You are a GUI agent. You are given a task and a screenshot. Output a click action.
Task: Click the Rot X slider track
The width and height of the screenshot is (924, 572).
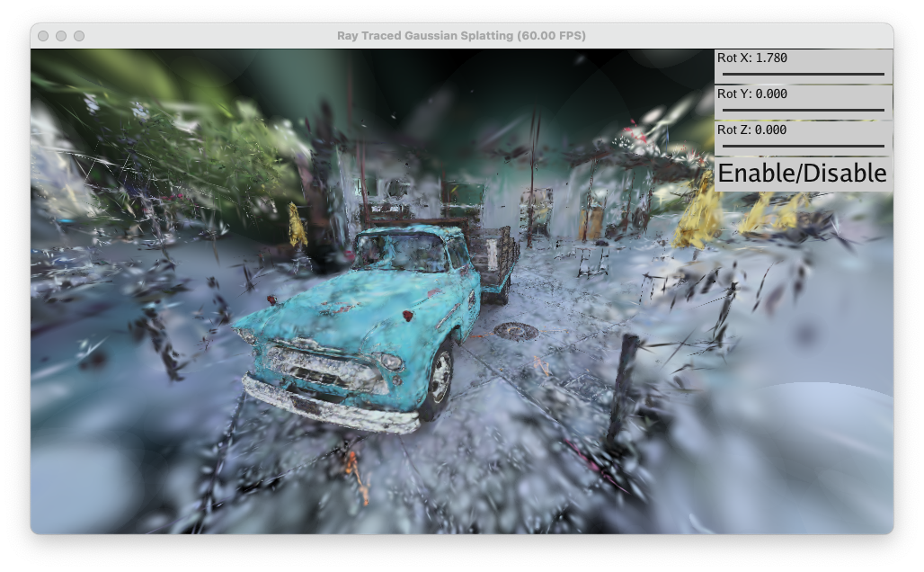point(803,74)
